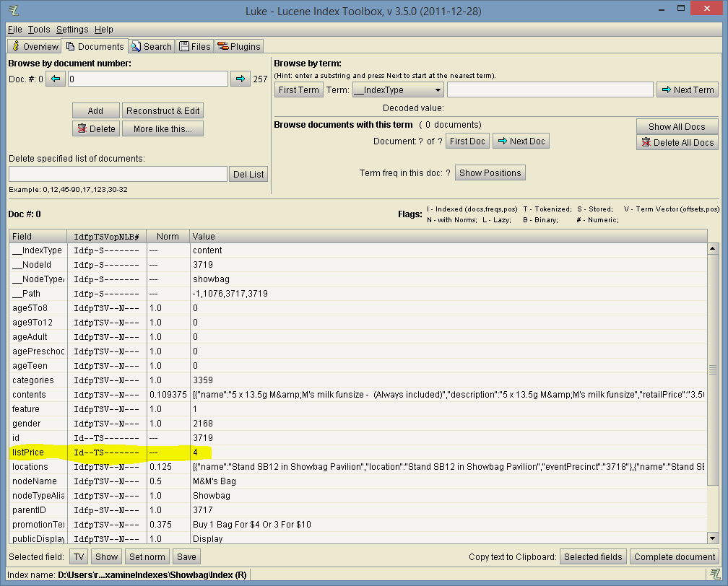Click the table scrollbar up arrow
The image size is (728, 586).
pos(713,249)
